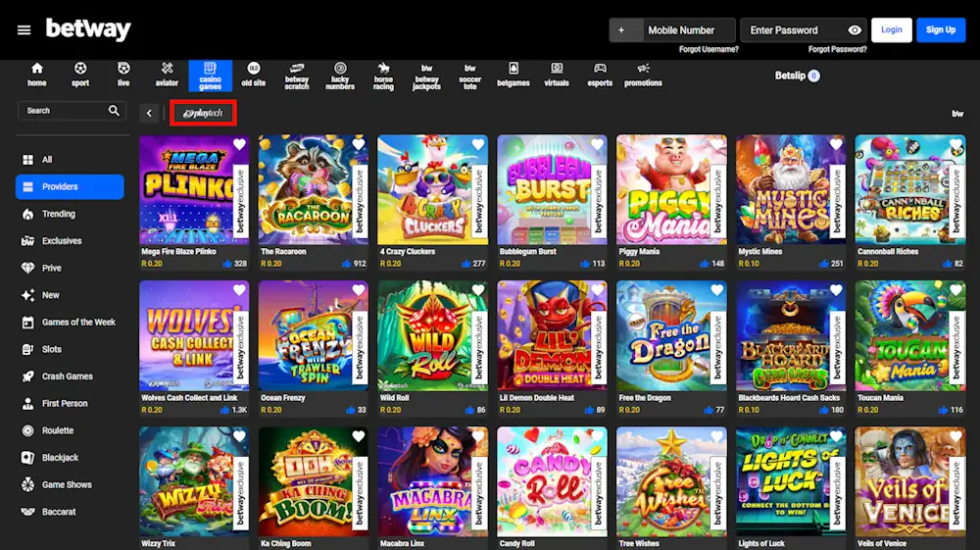This screenshot has height=550, width=980.
Task: Open horse racing section
Action: click(x=383, y=76)
